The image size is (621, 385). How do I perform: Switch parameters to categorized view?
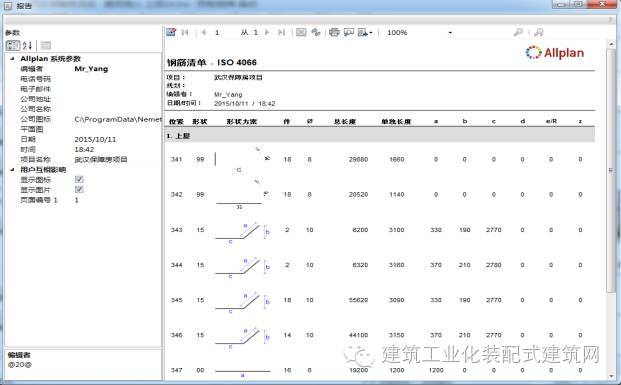[x=13, y=46]
